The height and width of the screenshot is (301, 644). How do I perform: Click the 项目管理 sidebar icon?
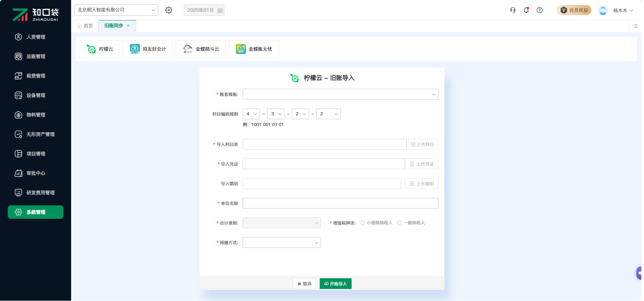pyautogui.click(x=18, y=154)
